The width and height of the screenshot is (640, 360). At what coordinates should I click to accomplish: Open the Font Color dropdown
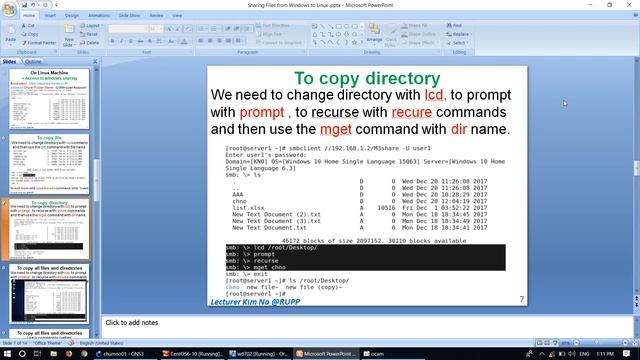pyautogui.click(x=184, y=41)
